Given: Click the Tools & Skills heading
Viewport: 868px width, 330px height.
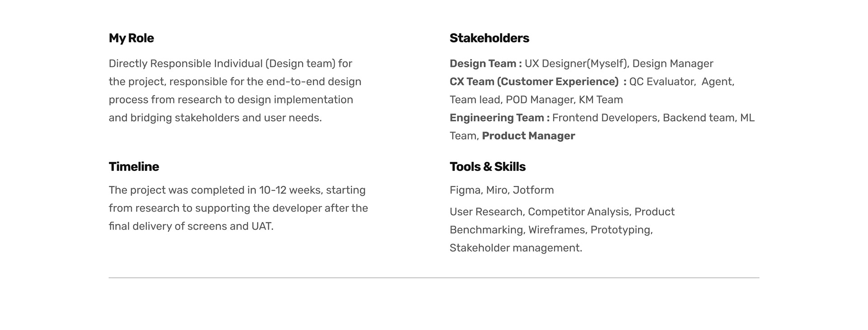Looking at the screenshot, I should (x=487, y=167).
